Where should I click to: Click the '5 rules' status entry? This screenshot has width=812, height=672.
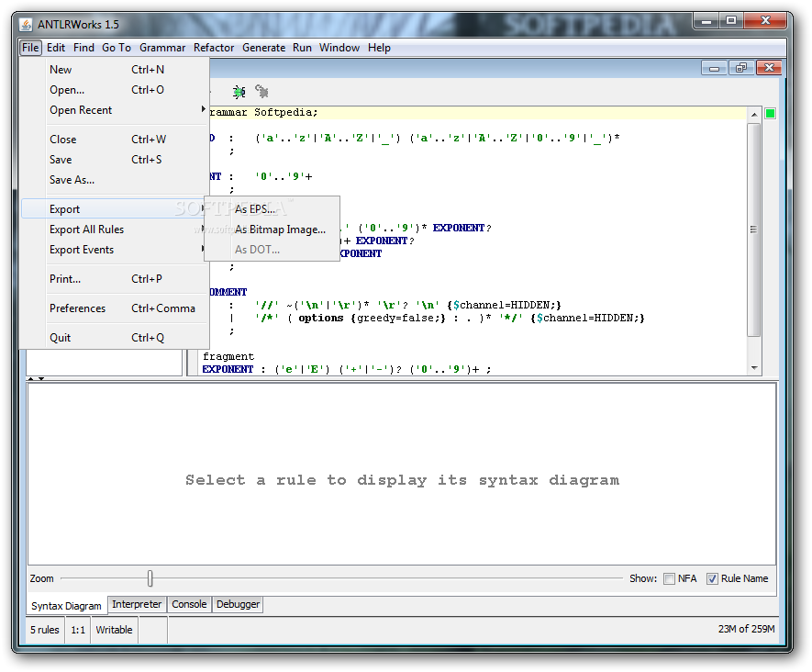click(x=45, y=630)
